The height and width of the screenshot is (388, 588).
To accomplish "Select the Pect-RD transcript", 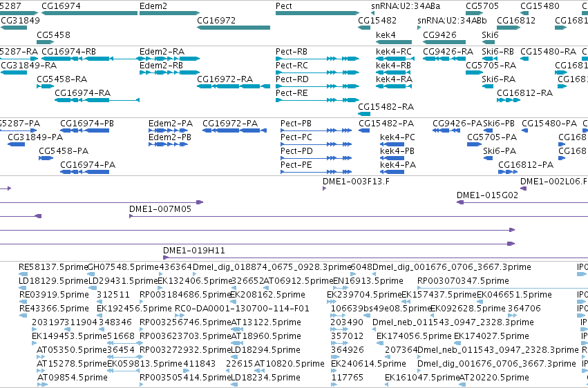I will point(317,86).
